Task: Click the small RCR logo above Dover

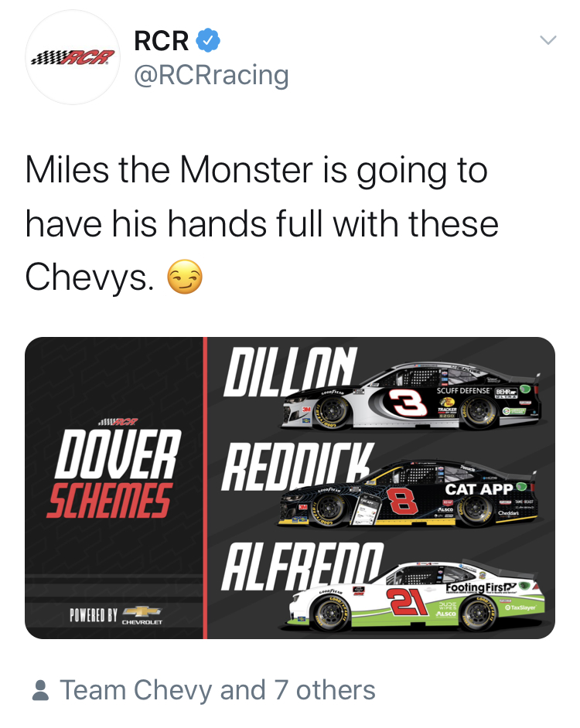Action: pyautogui.click(x=118, y=422)
